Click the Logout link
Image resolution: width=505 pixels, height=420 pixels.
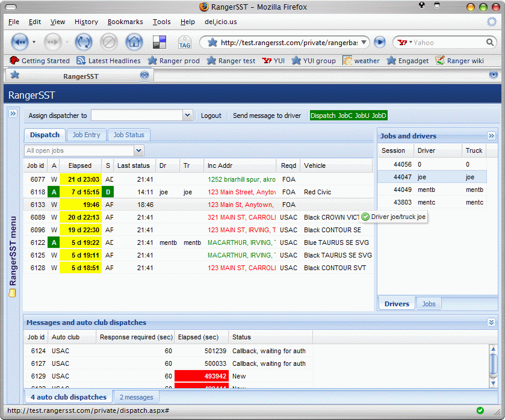[x=211, y=116]
